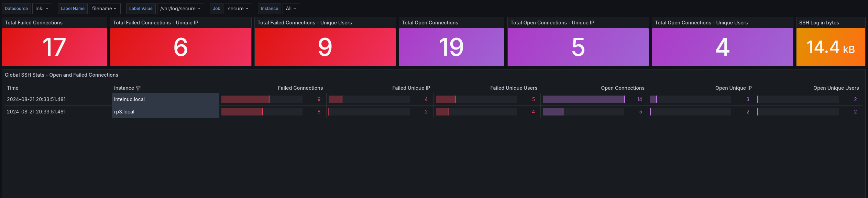Screen dimensions: 868x198
Task: Sort by Open Unique Users column
Action: [x=836, y=88]
